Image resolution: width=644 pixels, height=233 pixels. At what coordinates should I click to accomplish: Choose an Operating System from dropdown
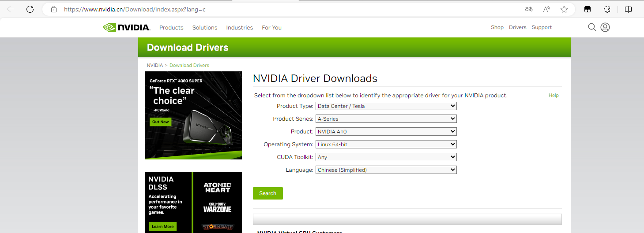[386, 144]
